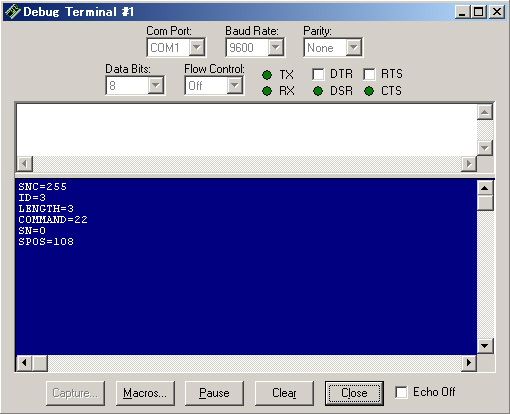510x414 pixels.
Task: Toggle the Echo Off checkbox
Action: coord(401,392)
